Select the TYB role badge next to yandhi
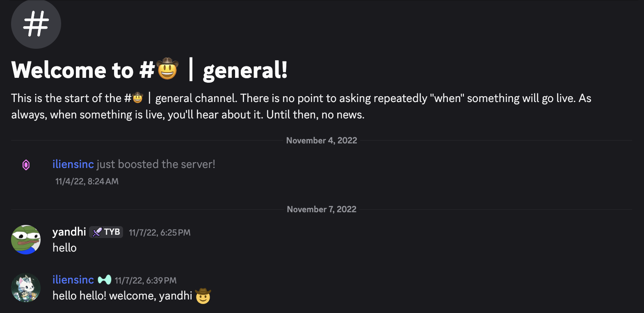The image size is (644, 313). [x=106, y=232]
